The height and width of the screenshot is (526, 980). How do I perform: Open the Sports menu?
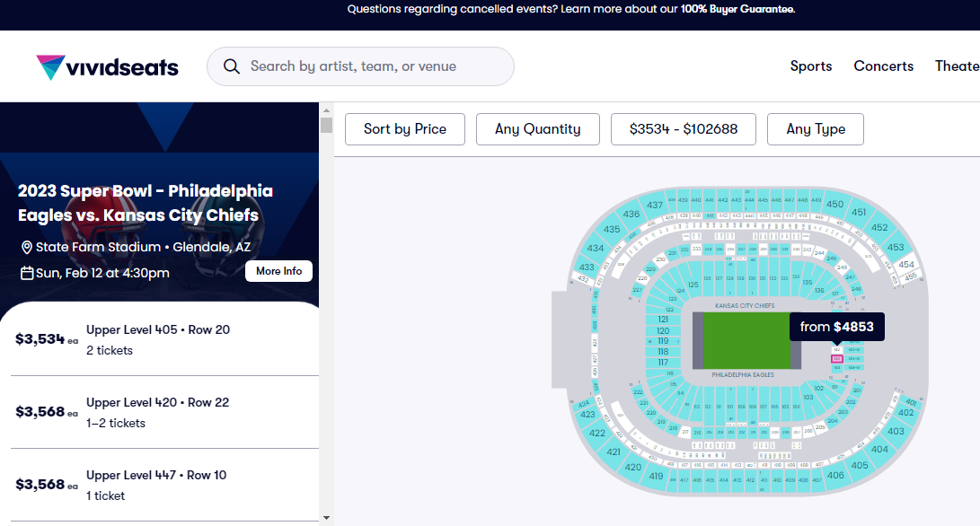(x=810, y=66)
